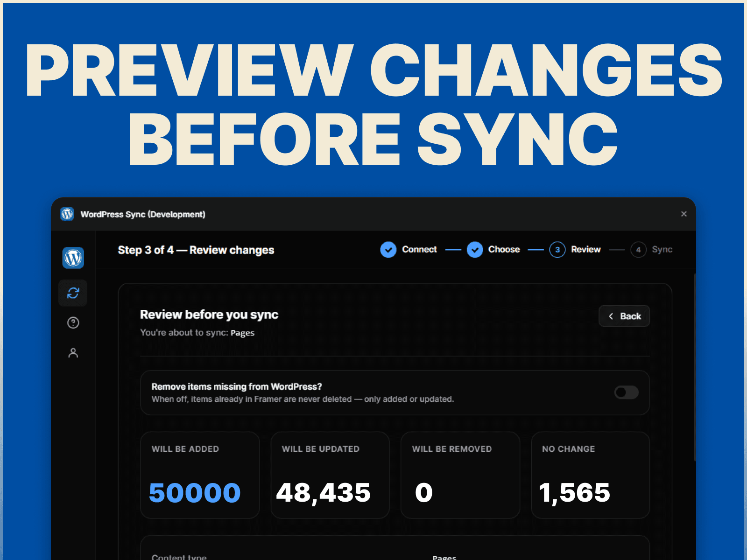Image resolution: width=747 pixels, height=560 pixels.
Task: Select the Sync step label
Action: [x=662, y=250]
